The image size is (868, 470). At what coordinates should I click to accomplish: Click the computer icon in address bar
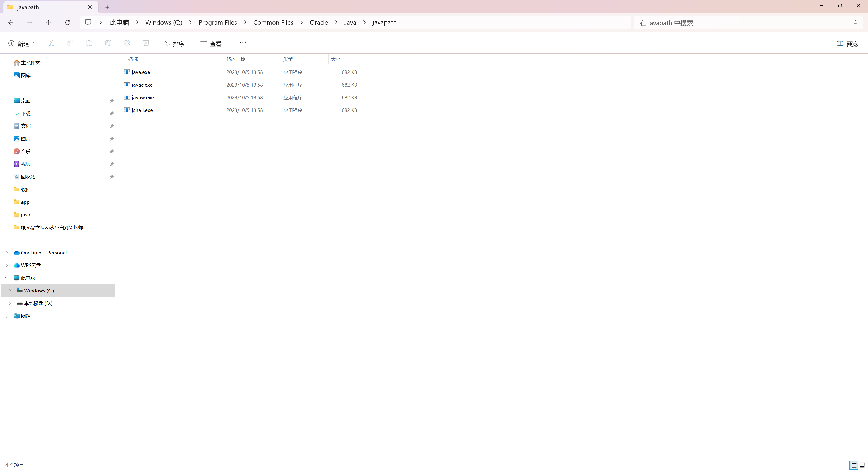(88, 22)
